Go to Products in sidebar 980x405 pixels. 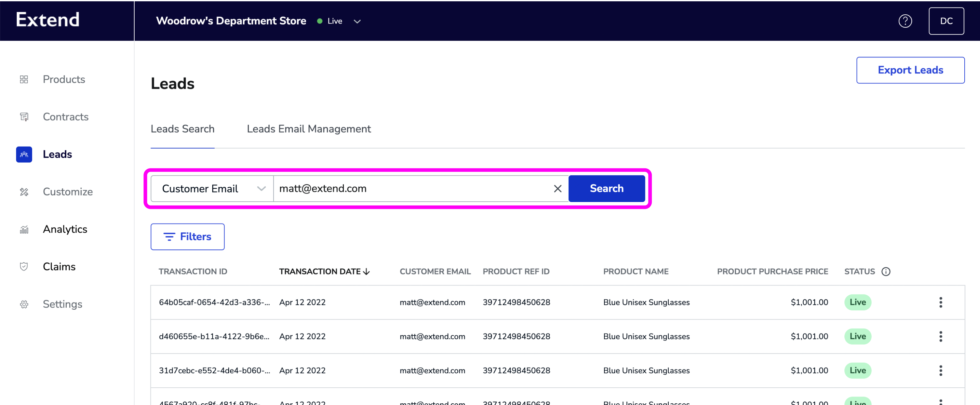coord(64,79)
